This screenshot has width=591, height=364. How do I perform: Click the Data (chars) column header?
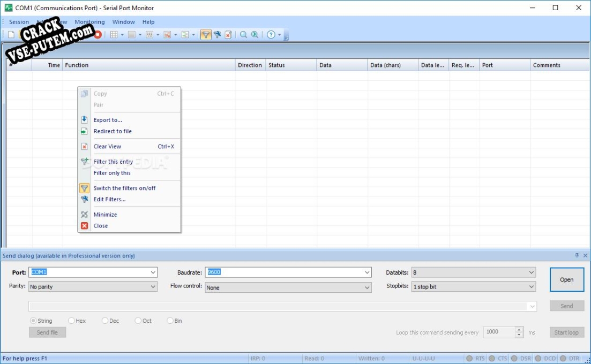[x=393, y=65]
